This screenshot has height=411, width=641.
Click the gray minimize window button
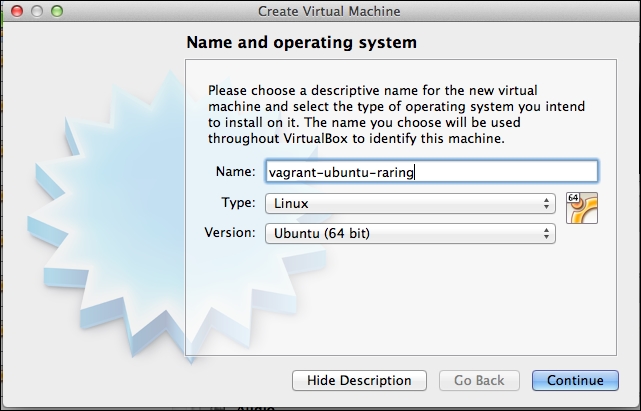37,11
